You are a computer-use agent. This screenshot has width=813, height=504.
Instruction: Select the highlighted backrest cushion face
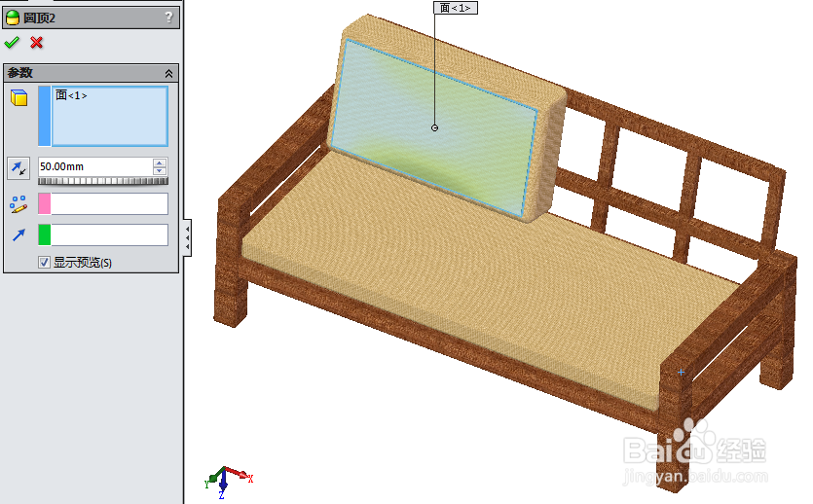coord(433,127)
